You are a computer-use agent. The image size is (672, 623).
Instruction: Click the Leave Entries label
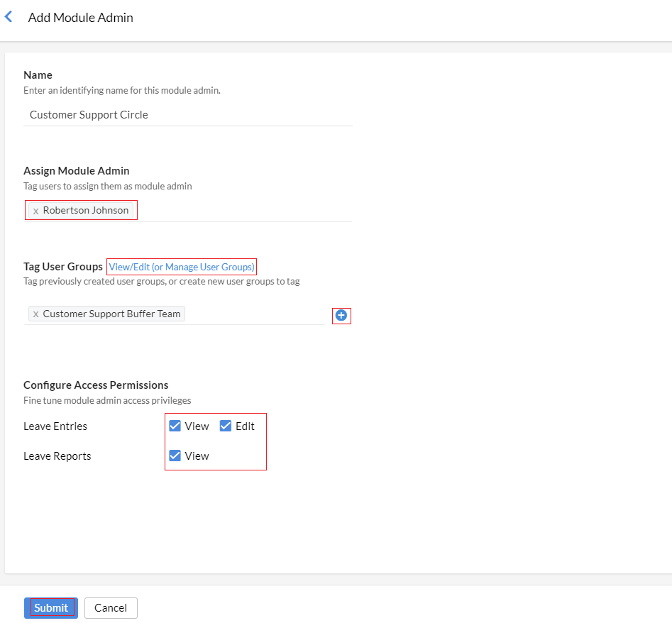pyautogui.click(x=55, y=426)
